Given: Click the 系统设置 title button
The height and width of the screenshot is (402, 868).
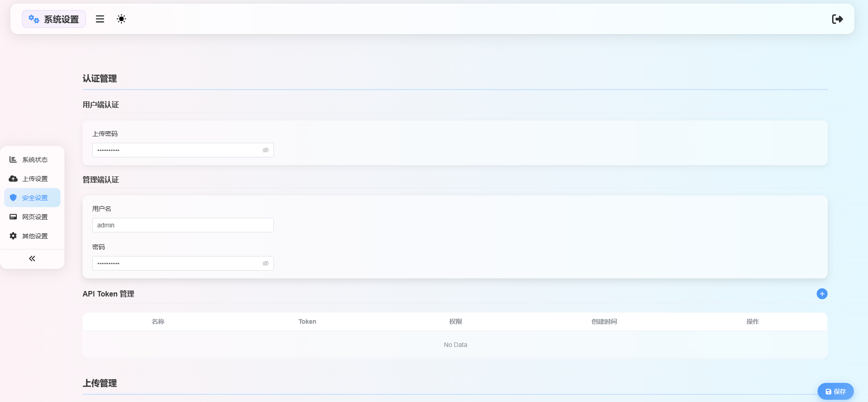Looking at the screenshot, I should point(61,19).
